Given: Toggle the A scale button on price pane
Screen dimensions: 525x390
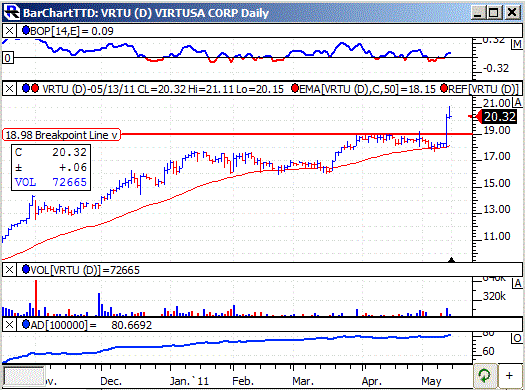Looking at the screenshot, I should pyautogui.click(x=518, y=102).
